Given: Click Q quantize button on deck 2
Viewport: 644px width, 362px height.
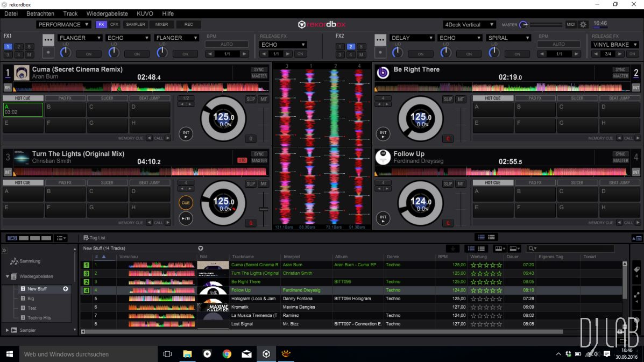Looking at the screenshot, I should [x=448, y=139].
